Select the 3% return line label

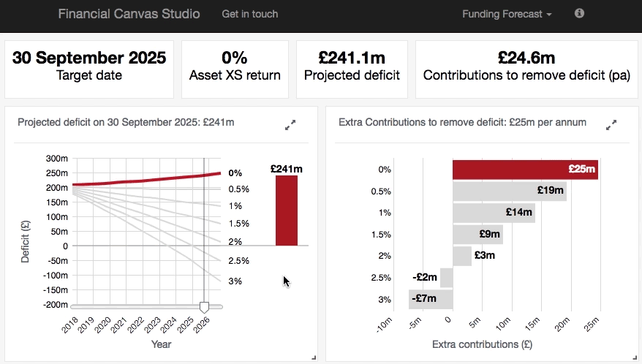click(x=235, y=281)
